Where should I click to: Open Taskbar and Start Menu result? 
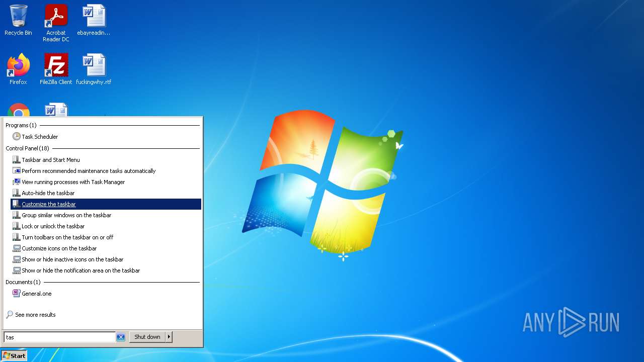tap(106, 160)
